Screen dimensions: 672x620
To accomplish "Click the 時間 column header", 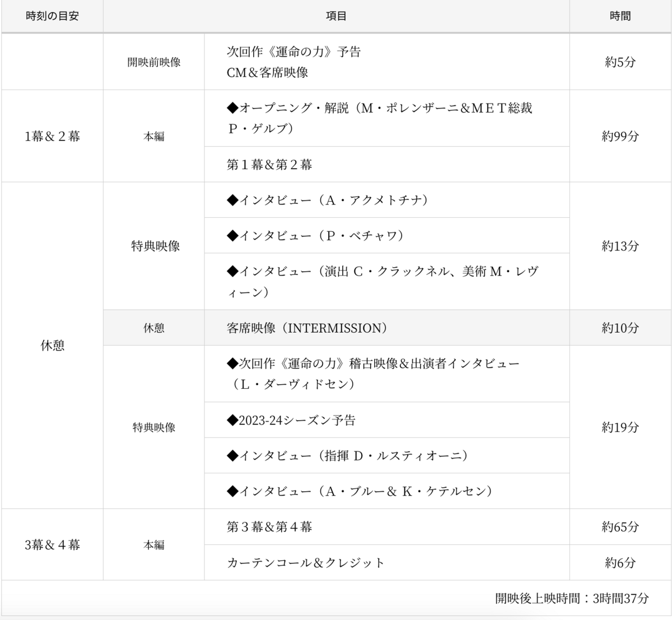I will (620, 16).
